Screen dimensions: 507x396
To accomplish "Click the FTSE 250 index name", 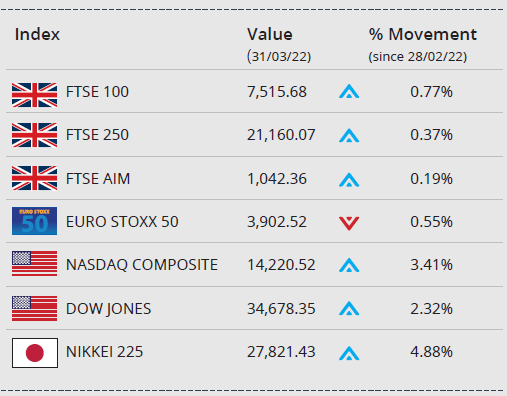I will pos(97,135).
